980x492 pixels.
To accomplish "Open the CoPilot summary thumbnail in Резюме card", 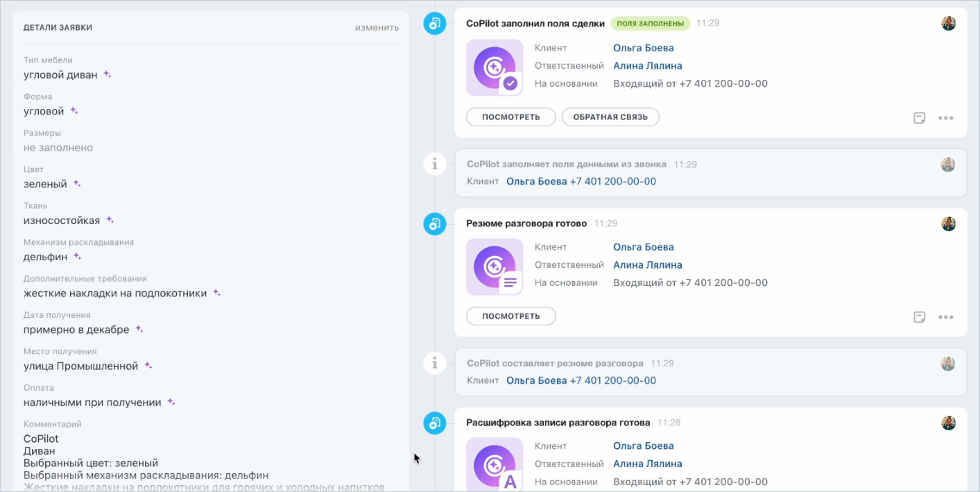I will 495,266.
